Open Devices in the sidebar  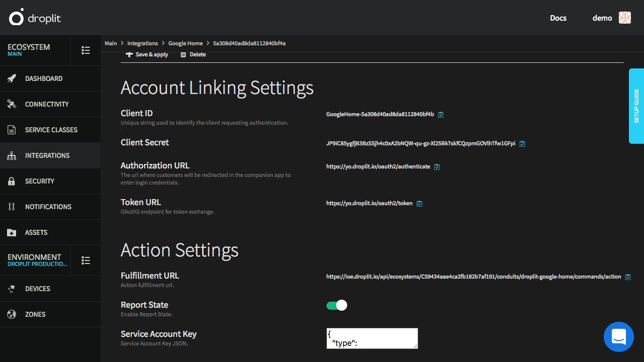click(x=50, y=289)
